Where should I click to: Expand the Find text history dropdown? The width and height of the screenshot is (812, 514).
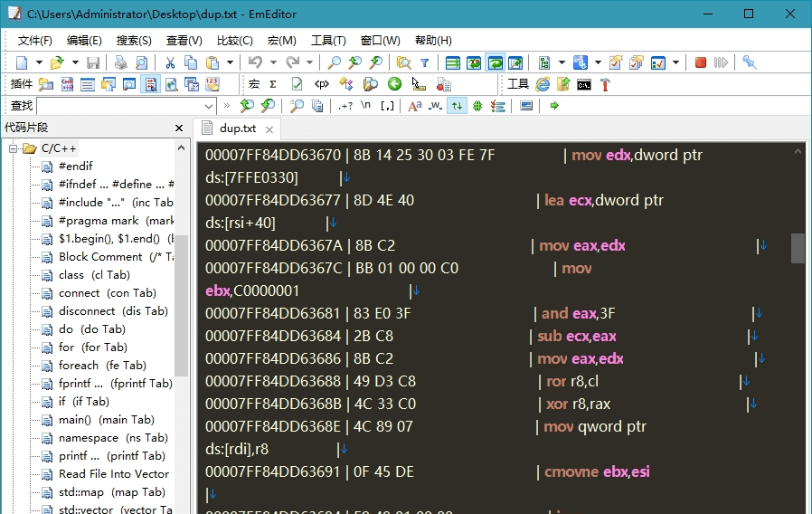tap(210, 106)
